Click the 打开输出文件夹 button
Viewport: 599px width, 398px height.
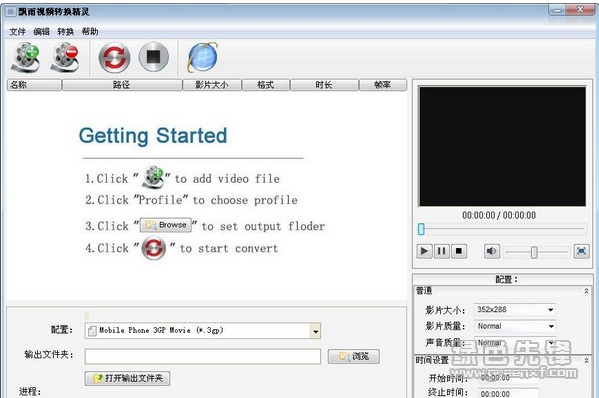click(128, 379)
